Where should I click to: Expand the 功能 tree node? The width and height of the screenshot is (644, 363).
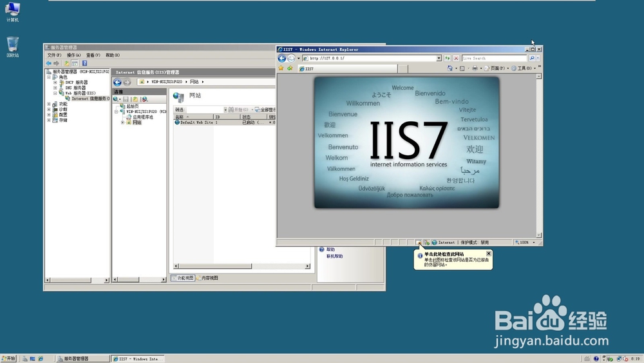(x=49, y=104)
